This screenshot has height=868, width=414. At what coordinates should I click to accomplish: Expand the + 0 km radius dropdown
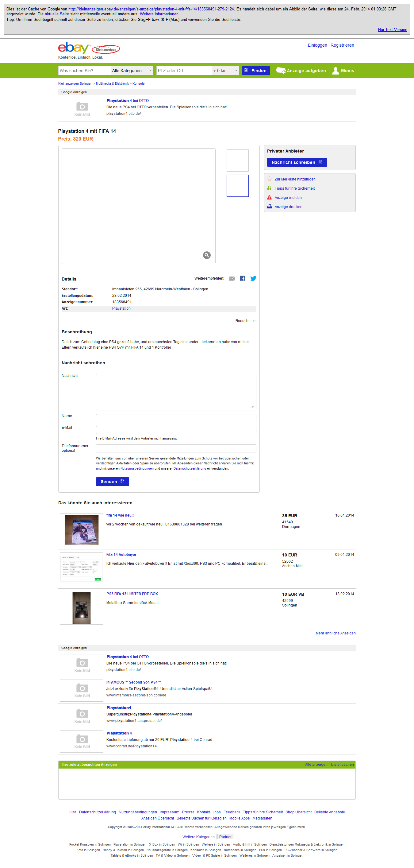point(225,70)
